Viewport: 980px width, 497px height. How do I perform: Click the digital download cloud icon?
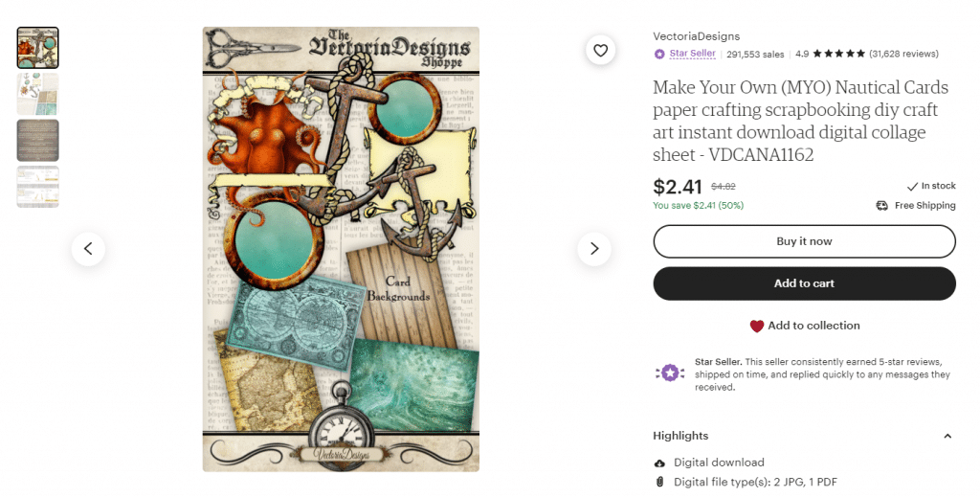click(659, 463)
